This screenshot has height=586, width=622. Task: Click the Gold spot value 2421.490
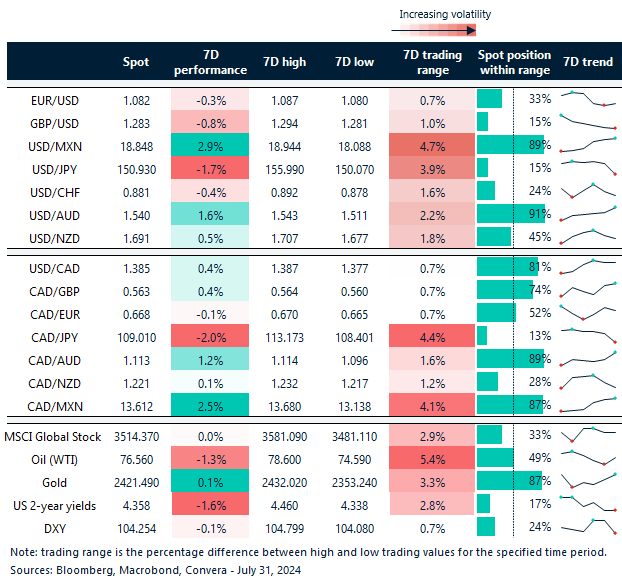(136, 482)
